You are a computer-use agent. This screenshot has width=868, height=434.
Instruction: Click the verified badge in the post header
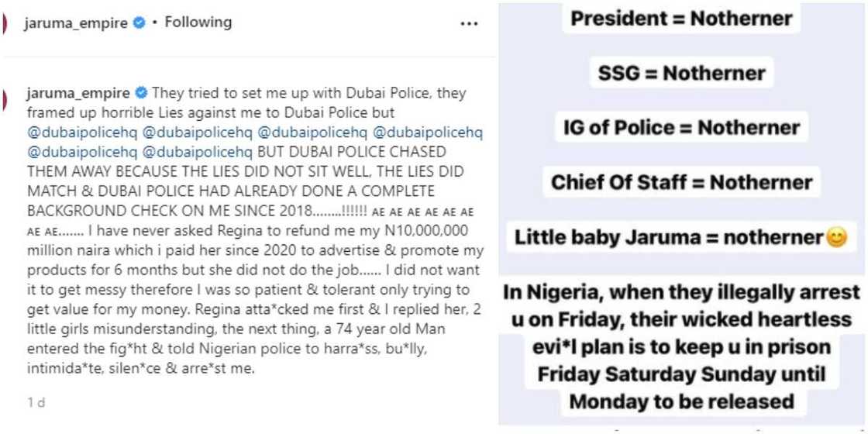point(139,23)
